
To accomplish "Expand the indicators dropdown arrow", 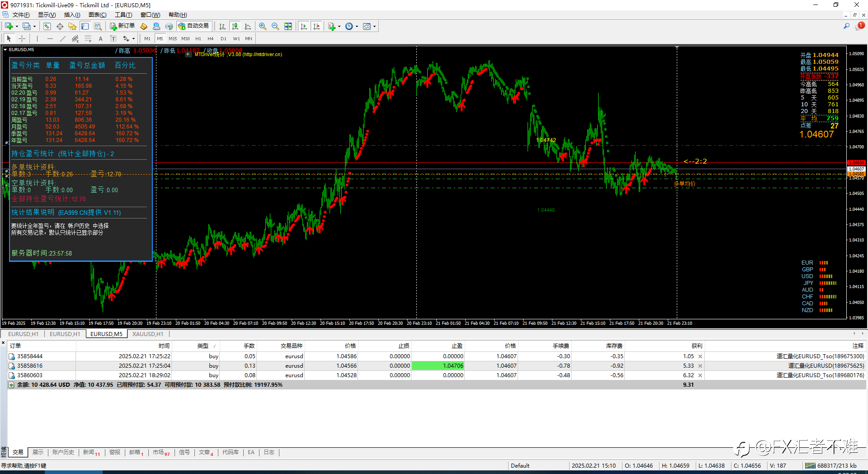I will click(339, 26).
